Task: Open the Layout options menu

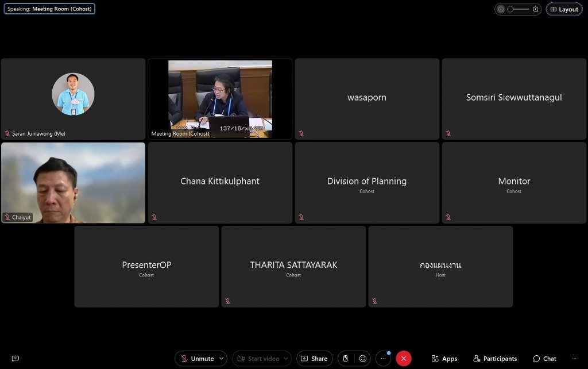Action: pyautogui.click(x=564, y=9)
